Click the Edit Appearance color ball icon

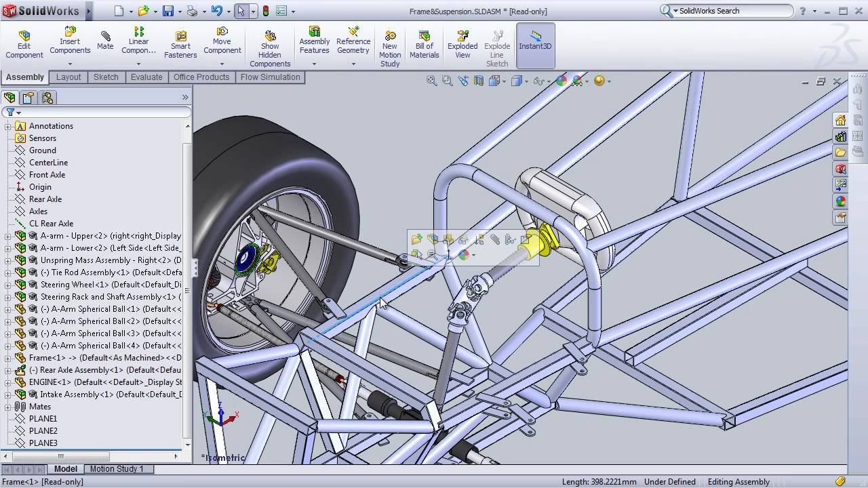[x=561, y=81]
